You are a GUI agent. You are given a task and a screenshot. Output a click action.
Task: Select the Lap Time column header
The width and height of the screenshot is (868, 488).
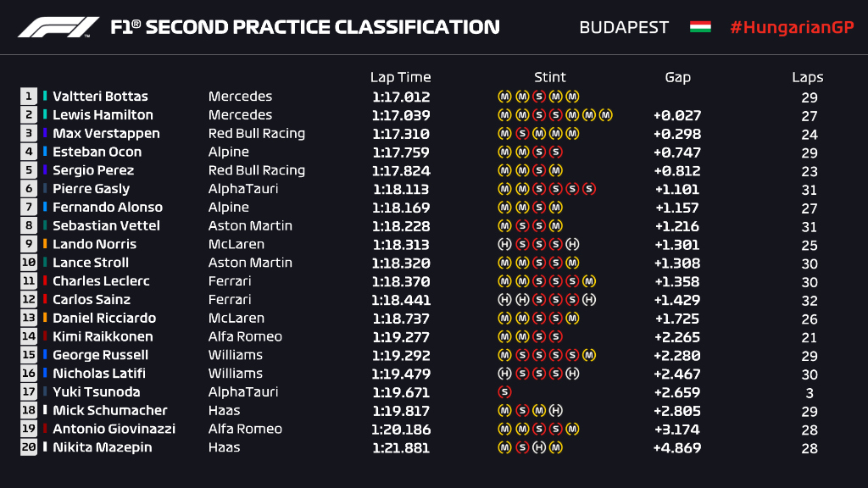point(400,77)
